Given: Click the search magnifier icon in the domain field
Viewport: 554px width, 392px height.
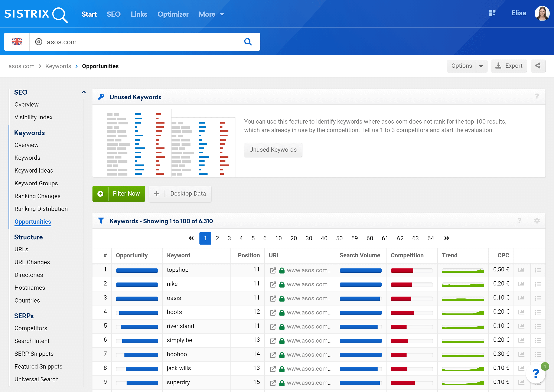Looking at the screenshot, I should pos(248,42).
